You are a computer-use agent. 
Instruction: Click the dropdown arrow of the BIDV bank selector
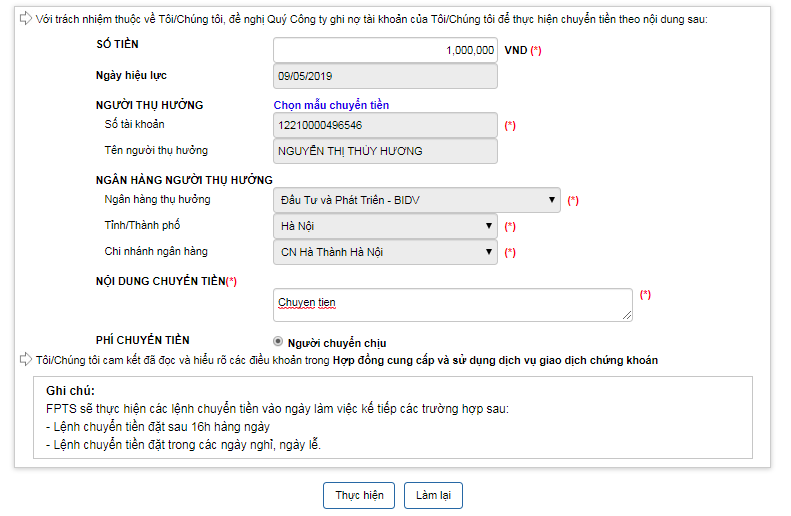(x=552, y=200)
